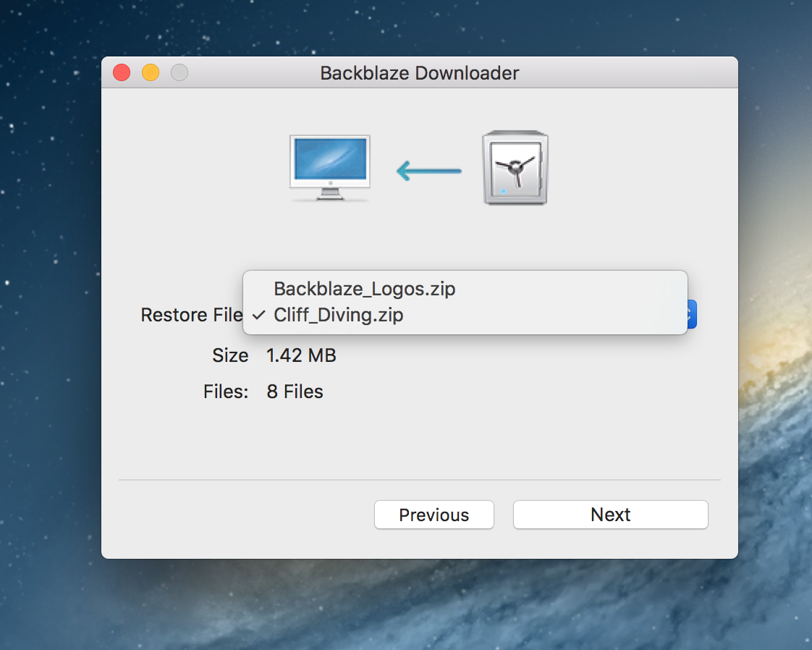Close the Backblaze Downloader window

(x=122, y=72)
